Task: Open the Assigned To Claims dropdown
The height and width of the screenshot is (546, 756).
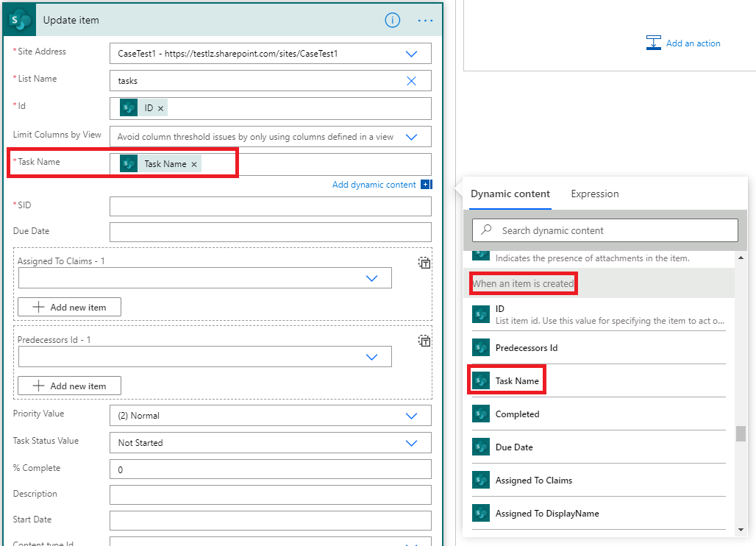Action: pyautogui.click(x=371, y=278)
